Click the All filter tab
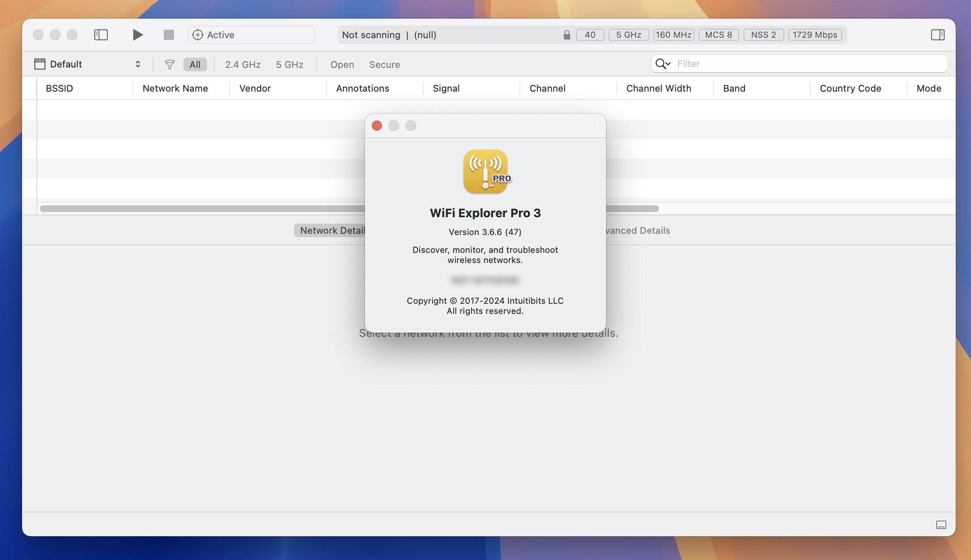This screenshot has height=560, width=971. point(195,64)
